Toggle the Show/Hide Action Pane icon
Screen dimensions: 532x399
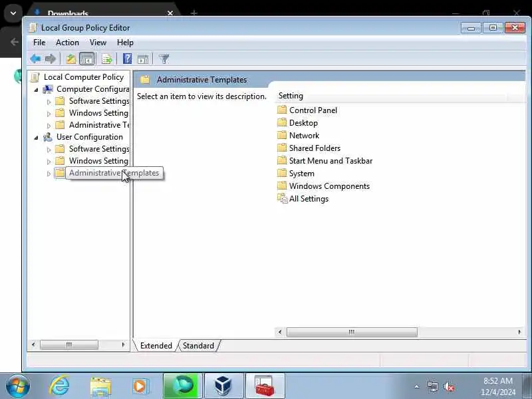point(143,59)
